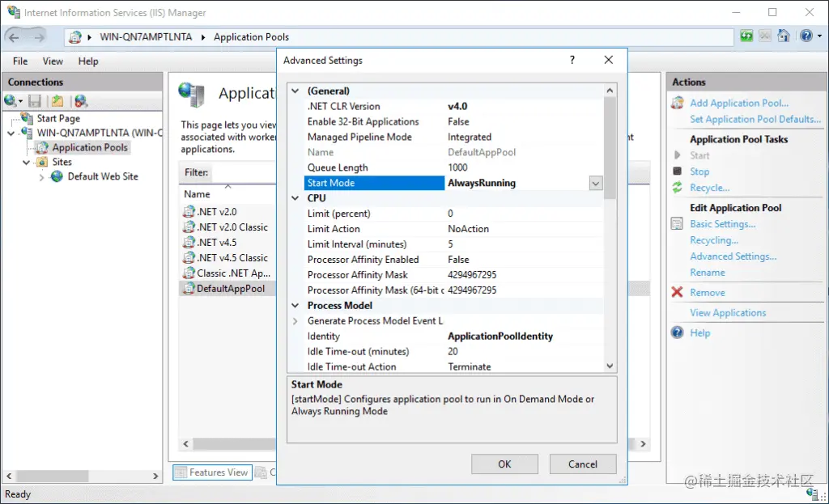The height and width of the screenshot is (504, 829).
Task: Click Advanced Settings scrollbar up arrow
Action: 610,91
